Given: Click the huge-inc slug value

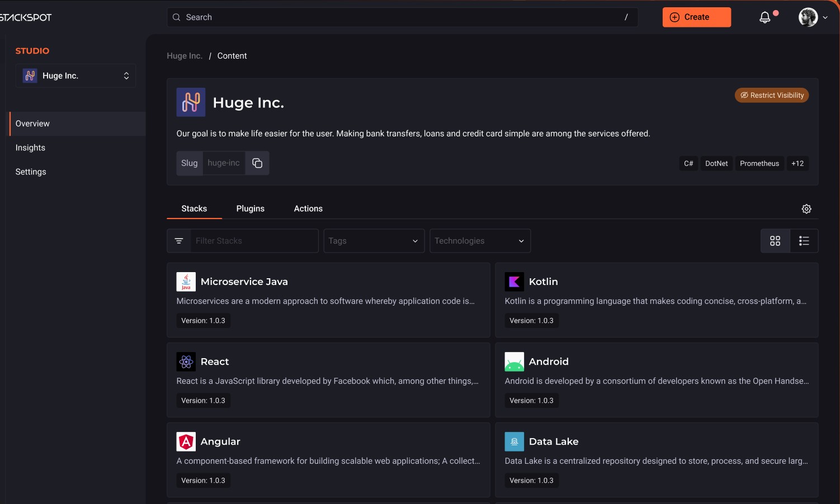Looking at the screenshot, I should (224, 163).
